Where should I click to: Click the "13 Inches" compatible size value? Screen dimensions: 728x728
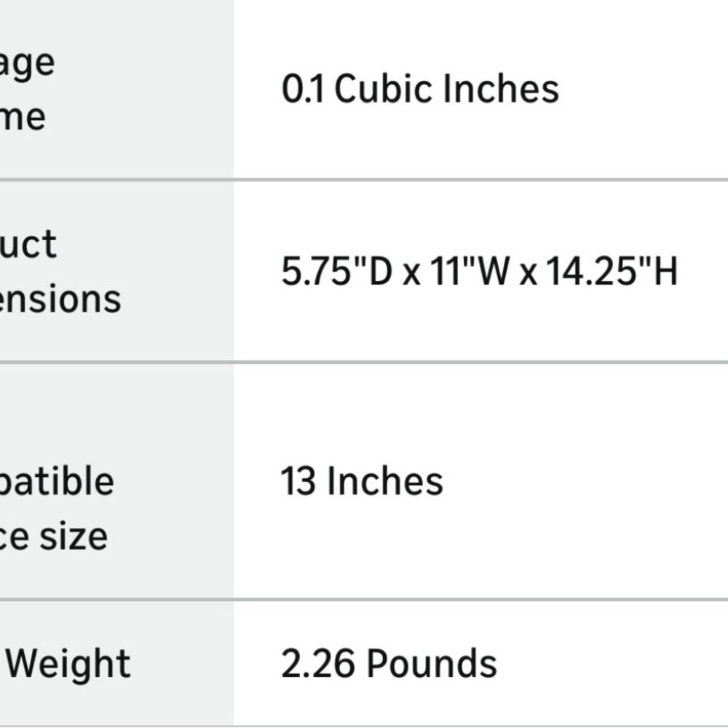pyautogui.click(x=362, y=481)
